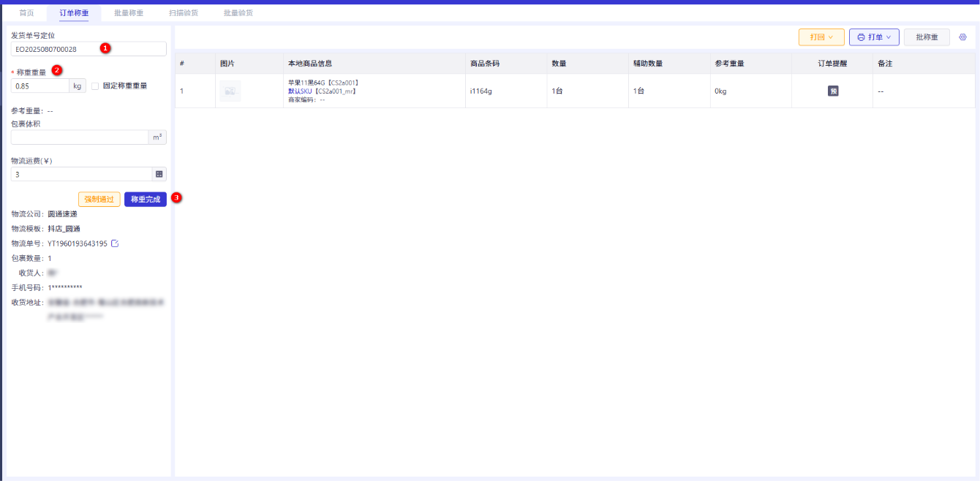Enable the 固定称重重量 checkbox
980x481 pixels.
[x=95, y=86]
